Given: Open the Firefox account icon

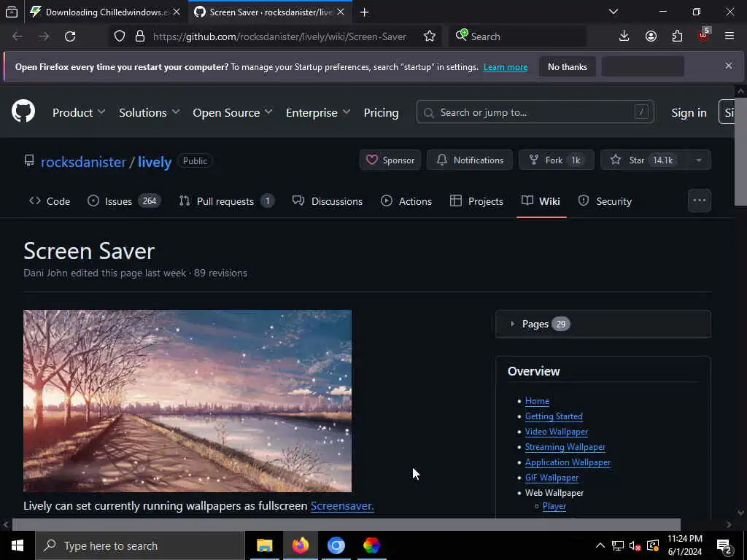Looking at the screenshot, I should 651,36.
